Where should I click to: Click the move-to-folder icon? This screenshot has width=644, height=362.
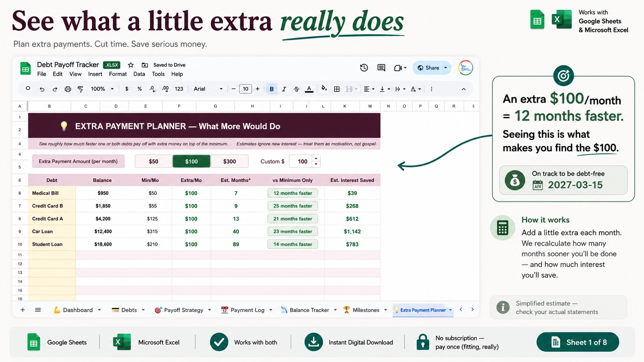point(145,65)
